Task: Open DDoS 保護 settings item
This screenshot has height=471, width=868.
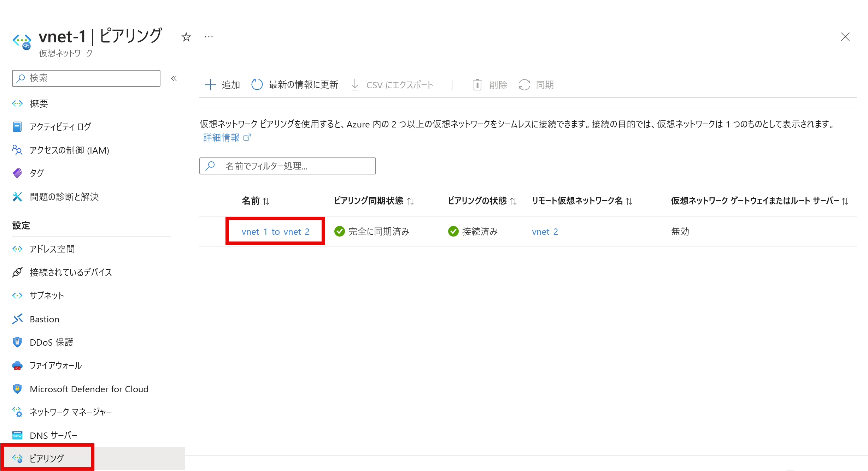Action: click(x=52, y=342)
